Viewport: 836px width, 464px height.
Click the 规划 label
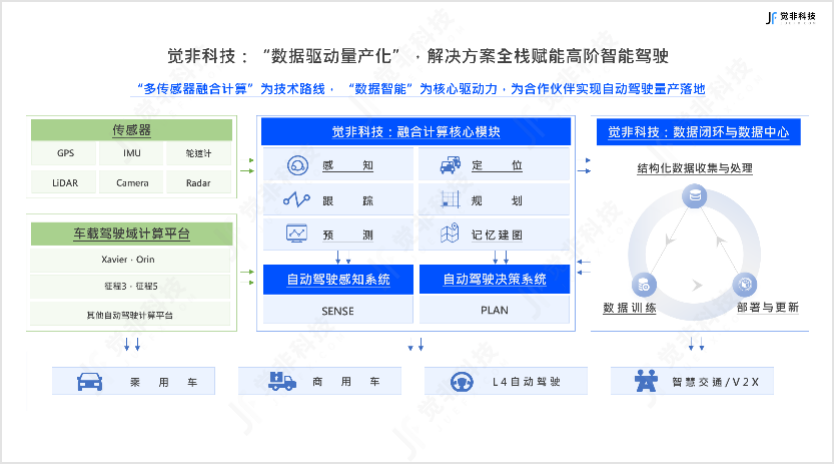tap(497, 201)
